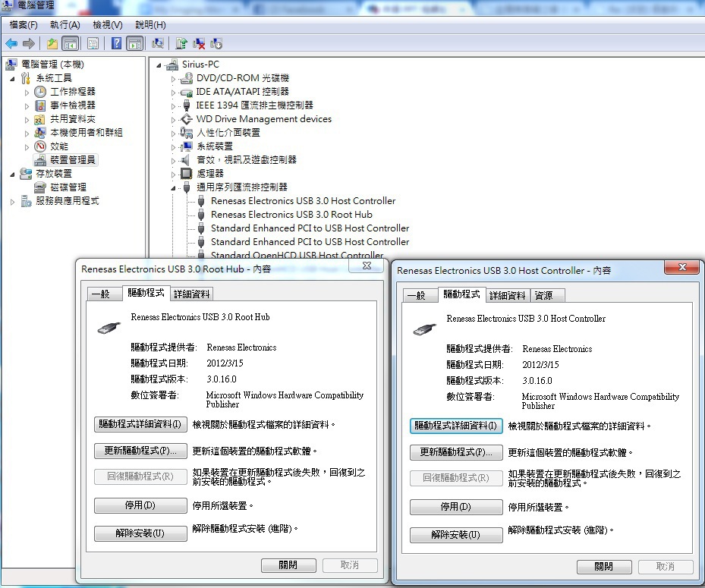Click 解除安裝(U) in Host Controller dialog
Image resolution: width=705 pixels, height=588 pixels.
pyautogui.click(x=456, y=535)
